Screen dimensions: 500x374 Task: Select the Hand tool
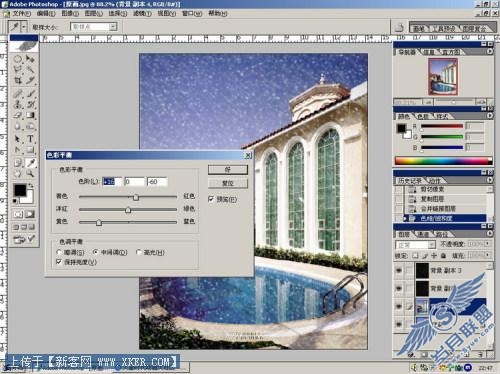[18, 173]
